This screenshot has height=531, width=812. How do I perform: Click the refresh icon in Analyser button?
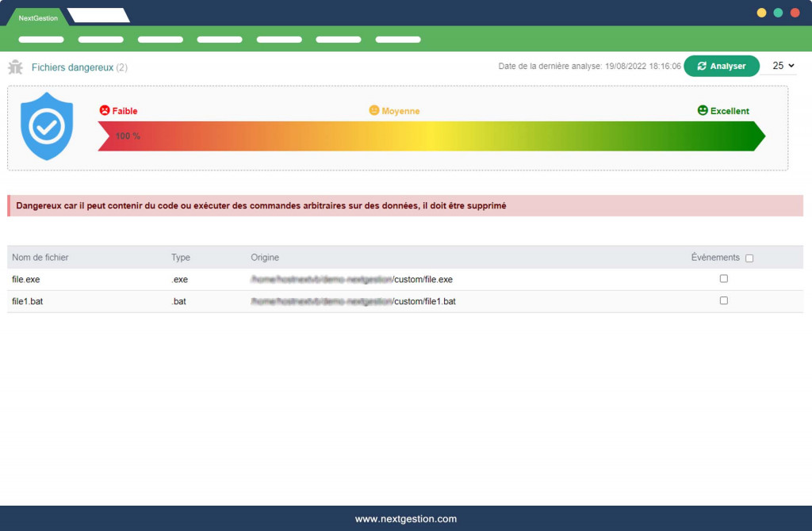point(702,67)
